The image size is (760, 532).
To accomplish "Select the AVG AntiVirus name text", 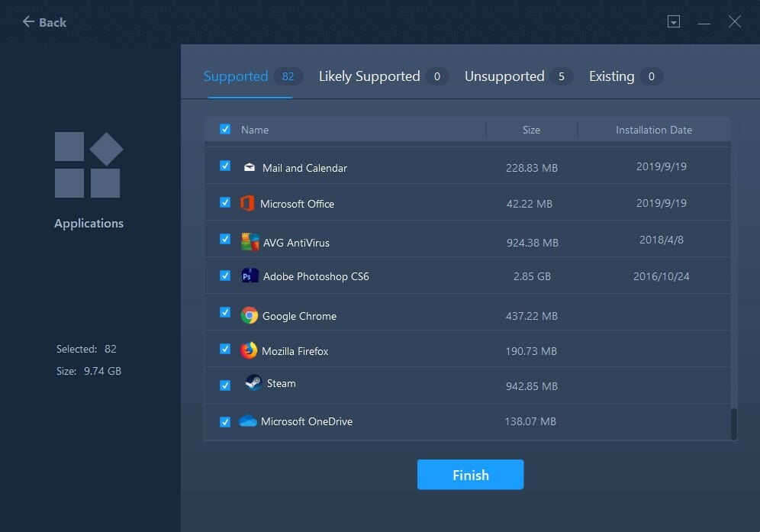I will tap(296, 243).
